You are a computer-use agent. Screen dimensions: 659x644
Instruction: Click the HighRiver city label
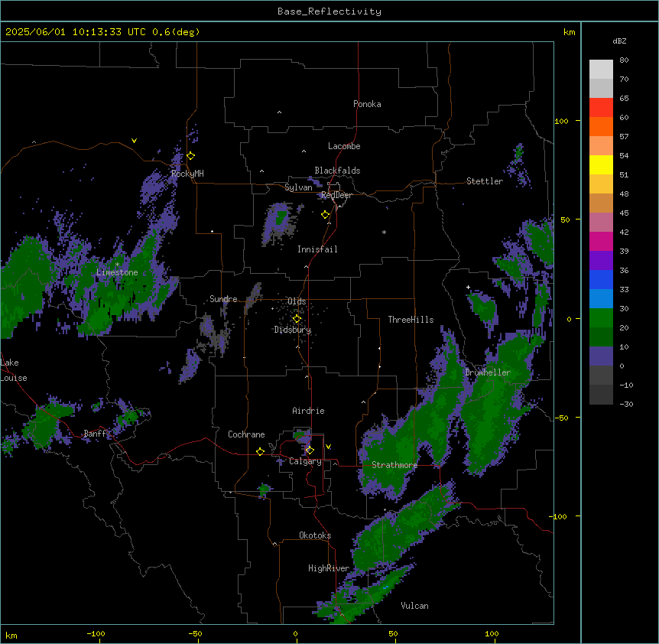coord(329,568)
